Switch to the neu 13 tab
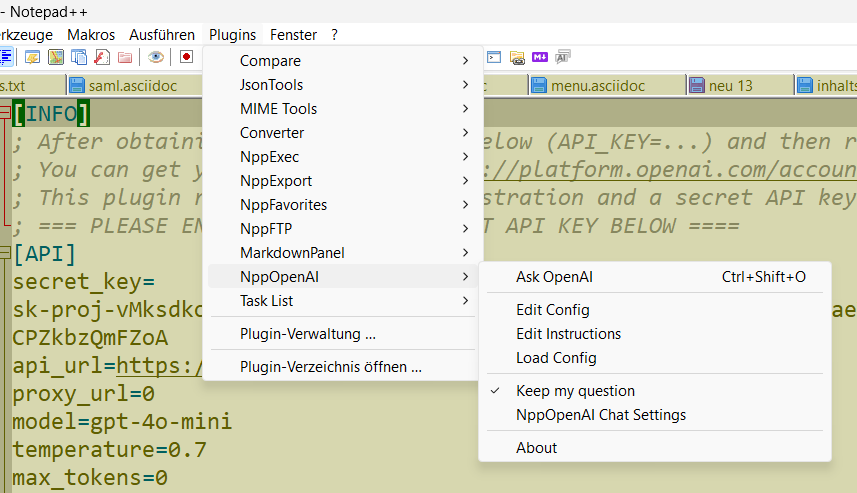The width and height of the screenshot is (857, 493). pyautogui.click(x=739, y=86)
